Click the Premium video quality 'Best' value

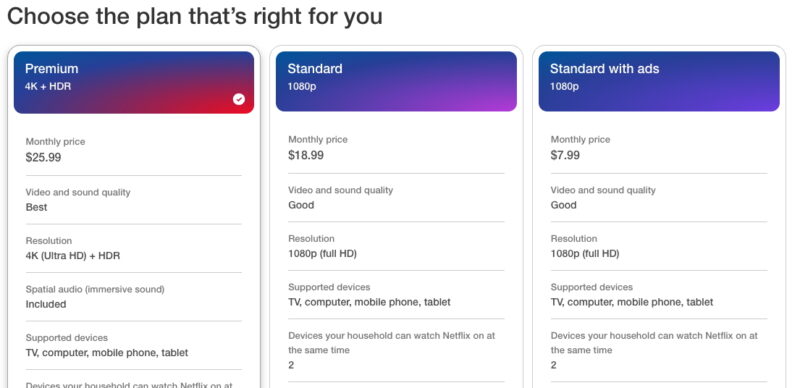(x=36, y=207)
